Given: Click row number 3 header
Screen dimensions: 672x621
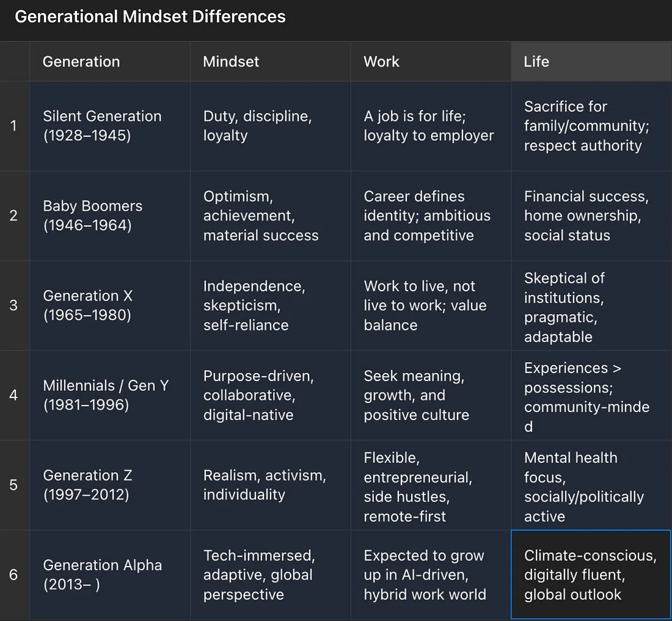Looking at the screenshot, I should [x=14, y=305].
